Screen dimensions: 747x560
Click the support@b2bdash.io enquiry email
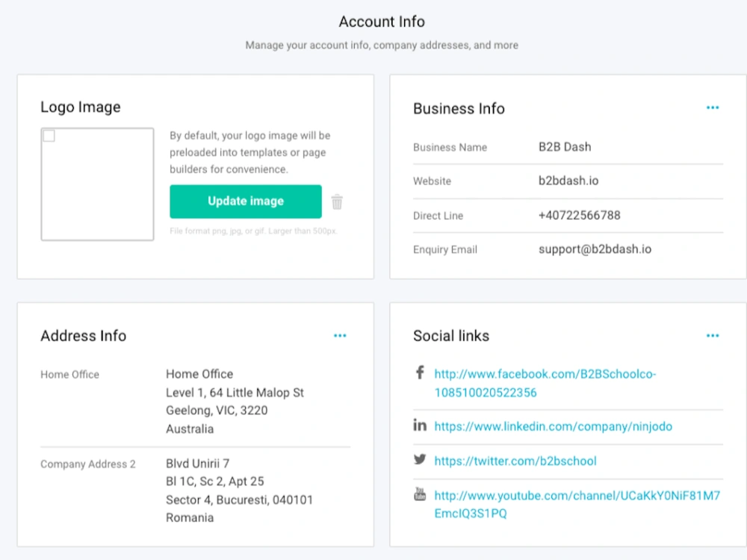(595, 249)
